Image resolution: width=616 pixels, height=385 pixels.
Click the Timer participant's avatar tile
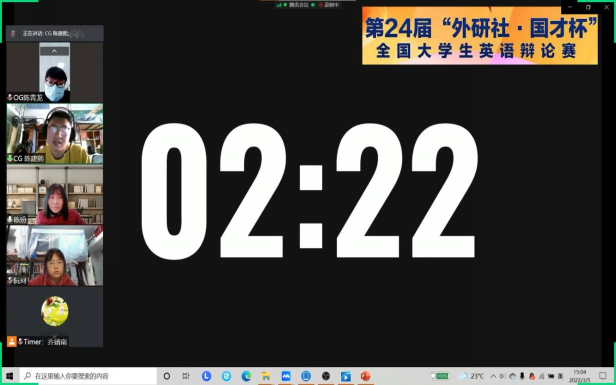(x=55, y=311)
